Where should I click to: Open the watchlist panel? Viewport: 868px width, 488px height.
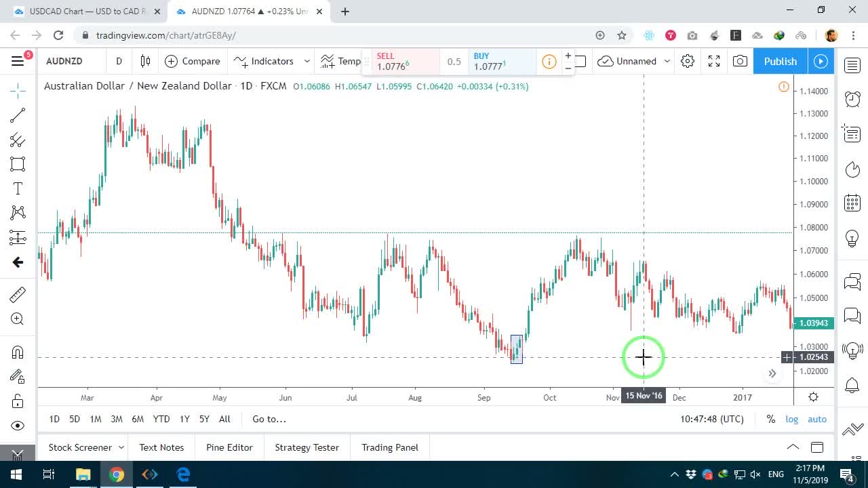point(852,65)
